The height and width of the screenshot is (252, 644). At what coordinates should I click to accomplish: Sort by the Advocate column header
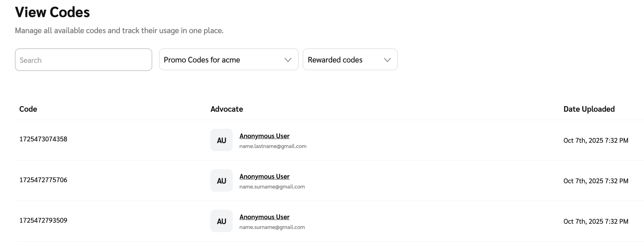(x=227, y=109)
